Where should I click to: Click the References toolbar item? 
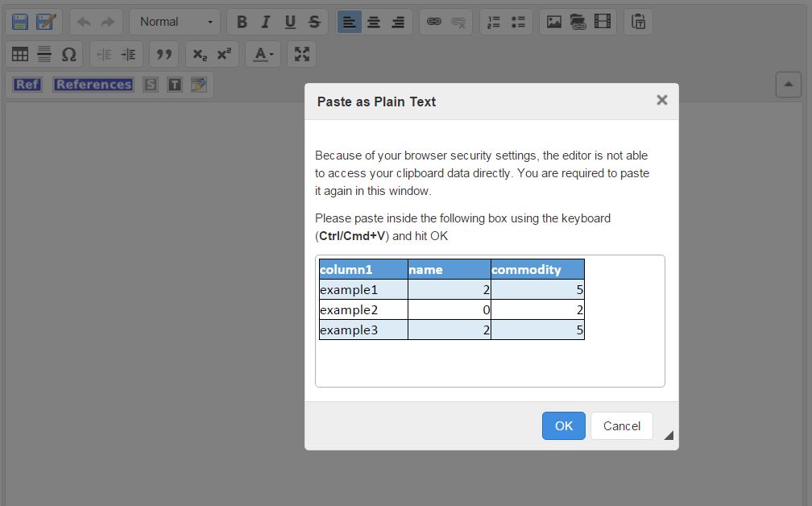93,85
